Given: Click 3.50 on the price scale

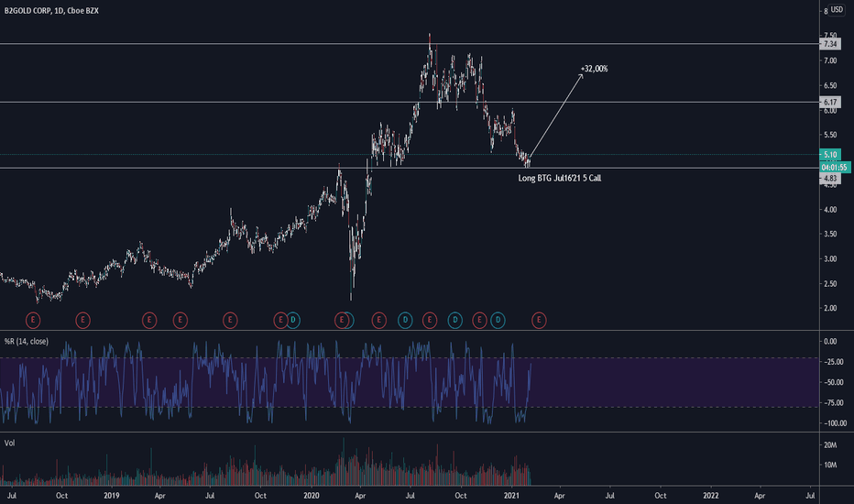Looking at the screenshot, I should [x=830, y=235].
